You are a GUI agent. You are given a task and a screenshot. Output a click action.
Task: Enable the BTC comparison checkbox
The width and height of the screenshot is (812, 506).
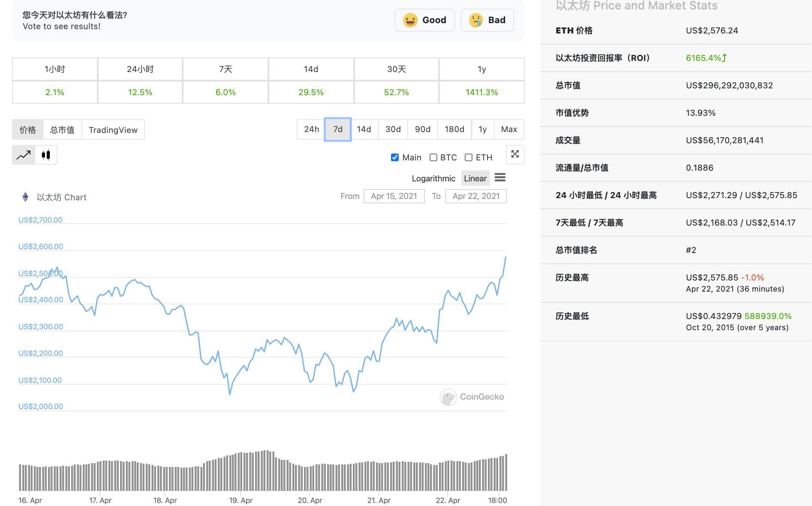433,157
